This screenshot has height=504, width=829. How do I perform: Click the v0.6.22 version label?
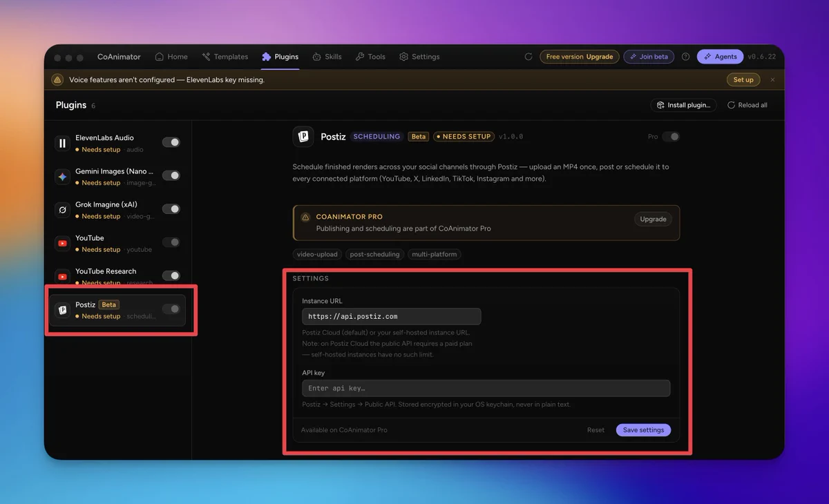click(761, 57)
